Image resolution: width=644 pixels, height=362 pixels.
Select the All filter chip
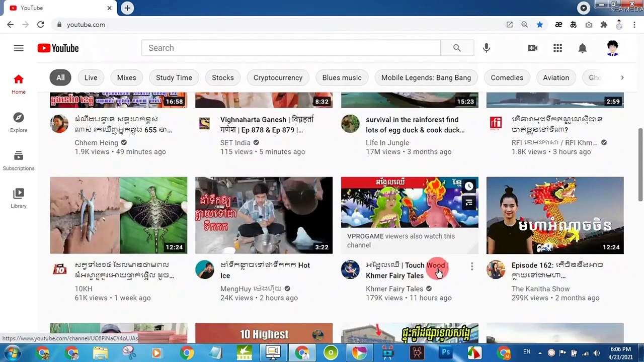(60, 77)
